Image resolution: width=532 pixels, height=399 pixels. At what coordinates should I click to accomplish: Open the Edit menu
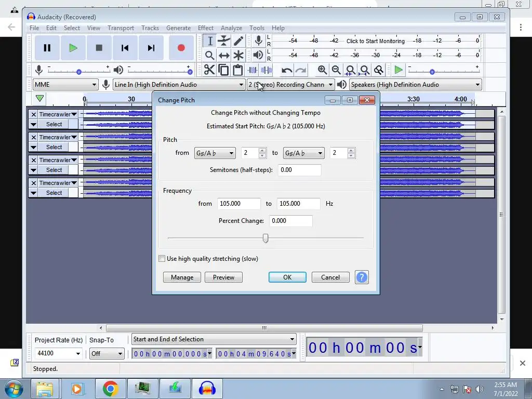(51, 28)
